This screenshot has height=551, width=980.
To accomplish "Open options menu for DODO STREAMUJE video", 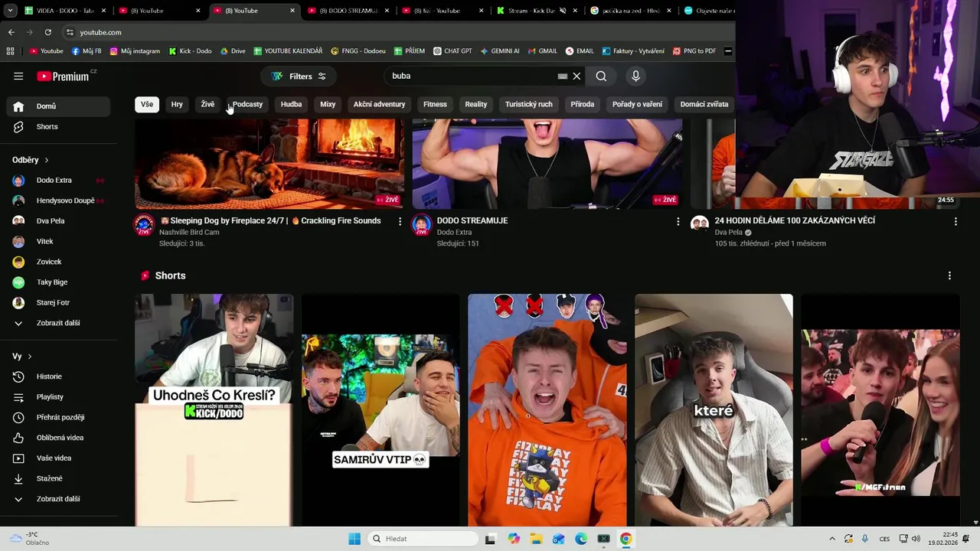I will tap(678, 221).
